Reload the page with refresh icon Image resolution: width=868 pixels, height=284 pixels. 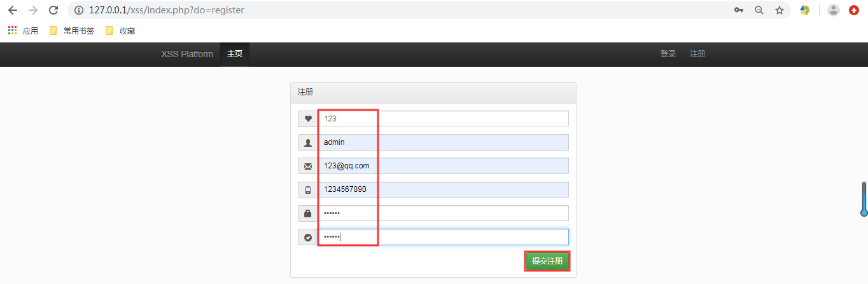(x=53, y=10)
